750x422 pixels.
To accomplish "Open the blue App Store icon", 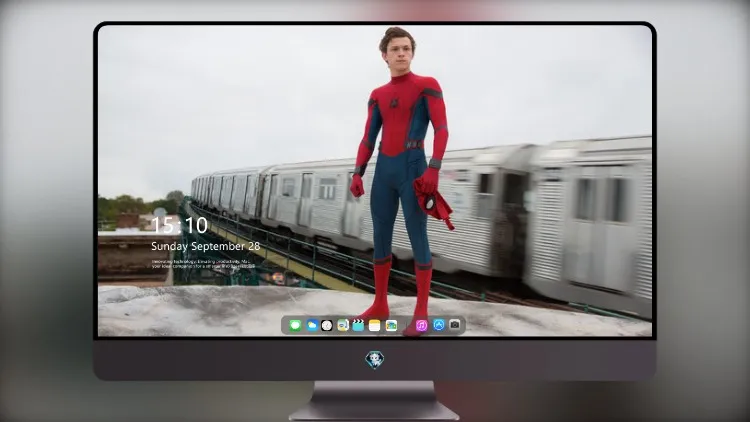I will pyautogui.click(x=439, y=325).
